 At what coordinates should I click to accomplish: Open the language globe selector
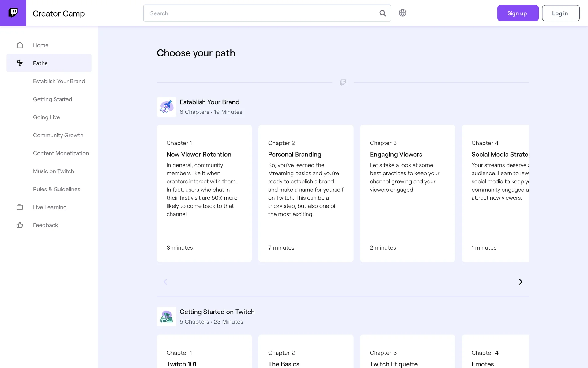(x=402, y=13)
